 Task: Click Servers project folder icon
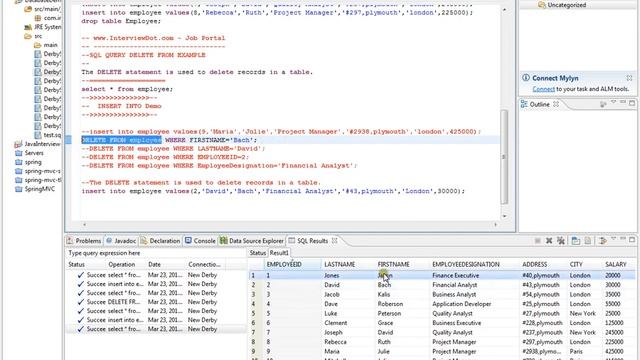click(x=18, y=153)
